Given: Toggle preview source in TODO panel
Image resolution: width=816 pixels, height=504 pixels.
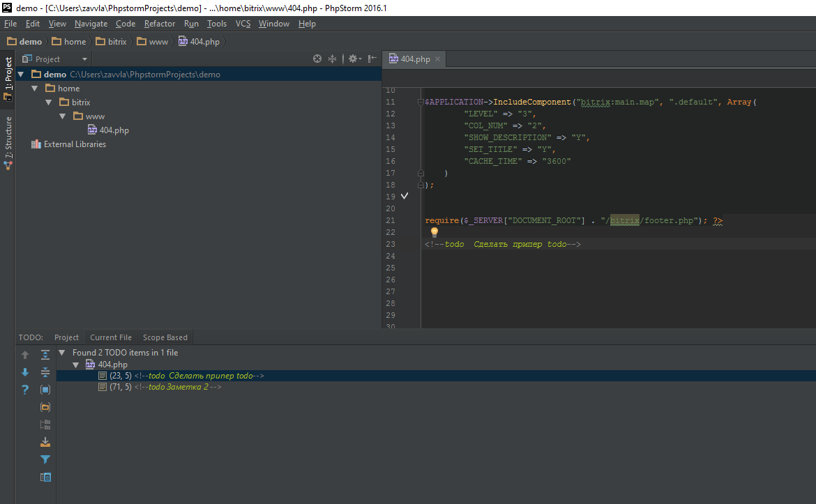Looking at the screenshot, I should pos(45,478).
